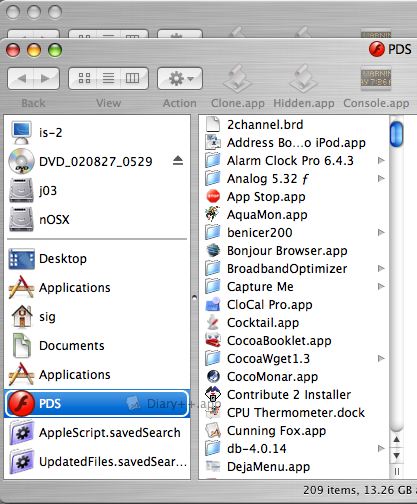417x504 pixels.
Task: Switch to icon view
Action: 84,79
